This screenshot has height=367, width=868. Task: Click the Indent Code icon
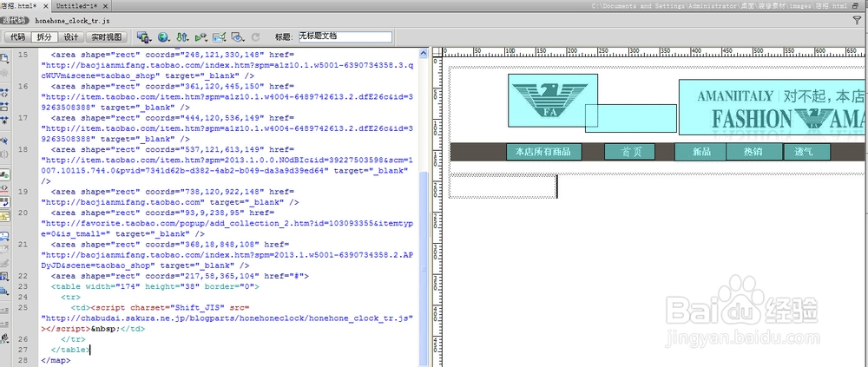point(5,310)
